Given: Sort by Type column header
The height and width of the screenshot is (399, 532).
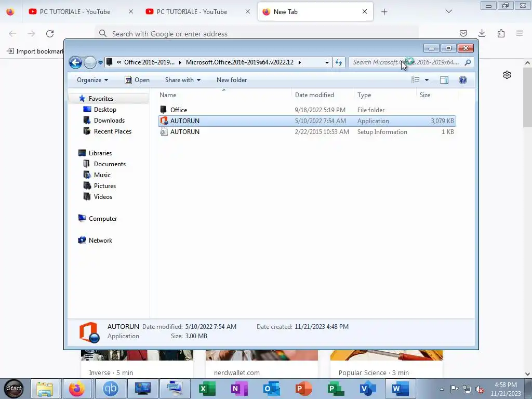Looking at the screenshot, I should coord(385,95).
